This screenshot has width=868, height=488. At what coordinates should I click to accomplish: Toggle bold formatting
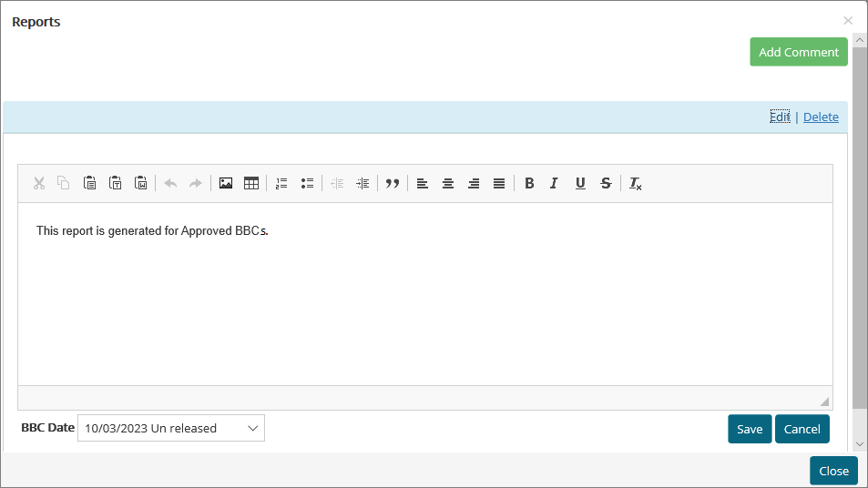click(529, 183)
